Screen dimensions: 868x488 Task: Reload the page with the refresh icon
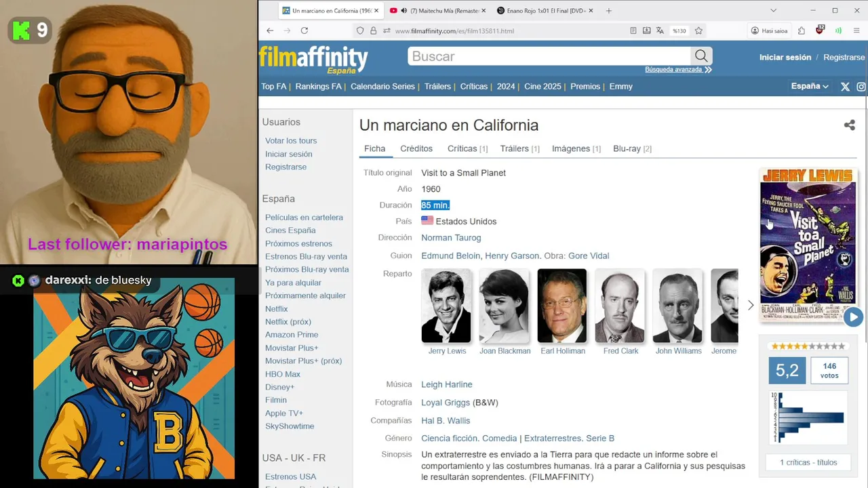pyautogui.click(x=304, y=30)
